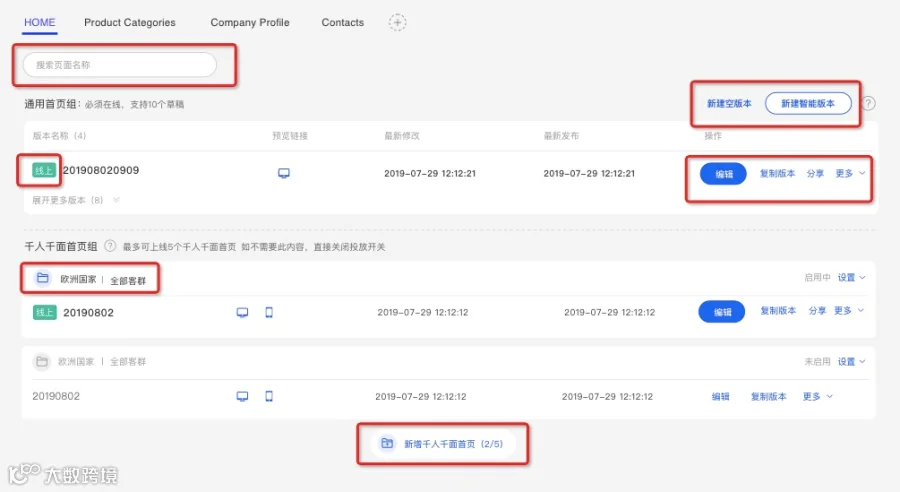
Task: Click the 搜索页面名称 search field
Action: tap(119, 65)
